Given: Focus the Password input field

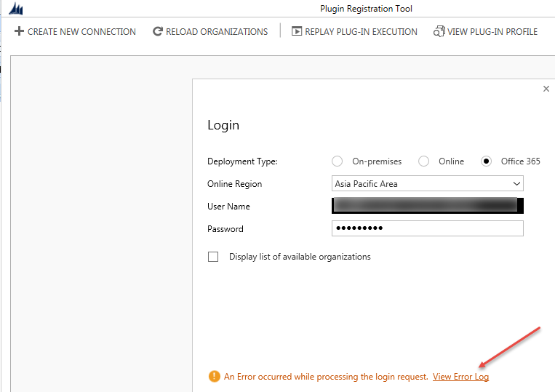Looking at the screenshot, I should [x=427, y=228].
